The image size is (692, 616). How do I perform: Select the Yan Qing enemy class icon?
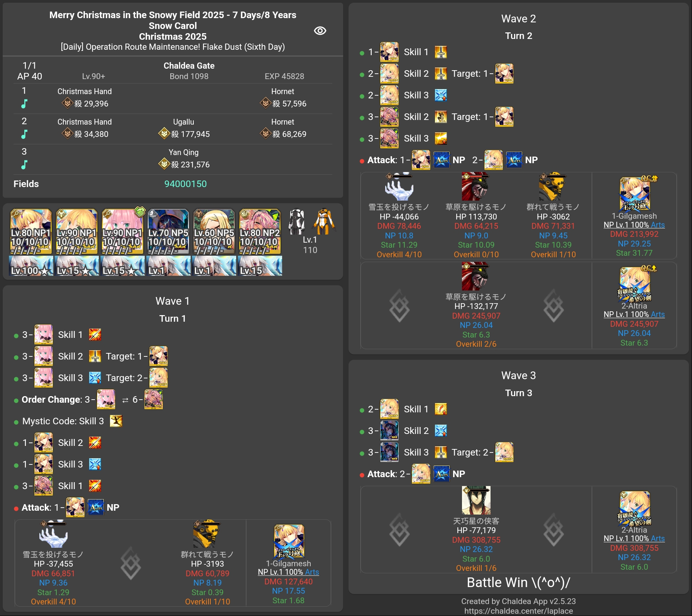point(164,164)
